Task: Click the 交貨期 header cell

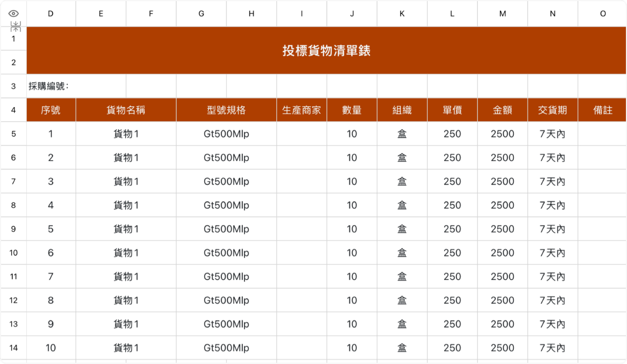Action: [x=552, y=110]
